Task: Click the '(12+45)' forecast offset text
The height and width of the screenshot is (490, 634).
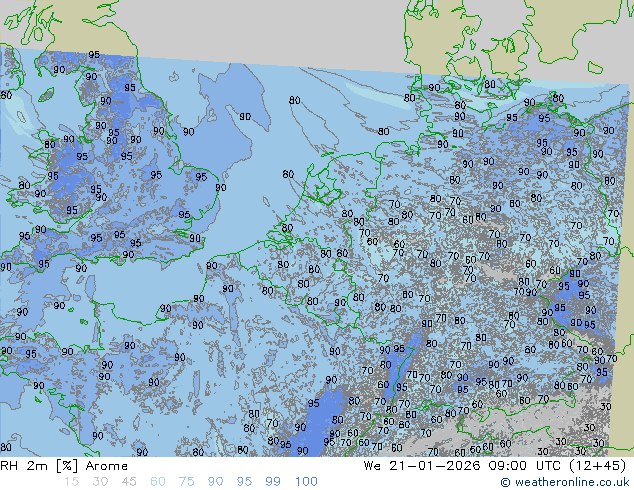Action: (597, 466)
